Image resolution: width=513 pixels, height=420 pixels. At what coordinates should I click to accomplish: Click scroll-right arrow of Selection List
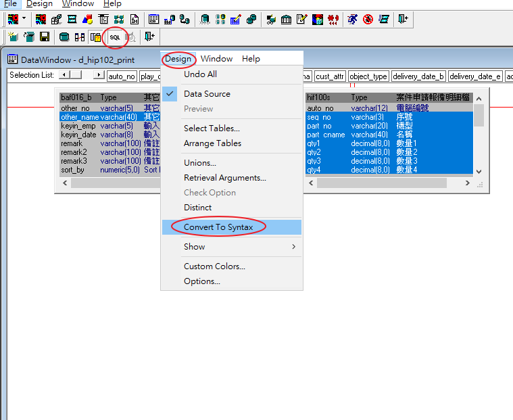pyautogui.click(x=99, y=74)
